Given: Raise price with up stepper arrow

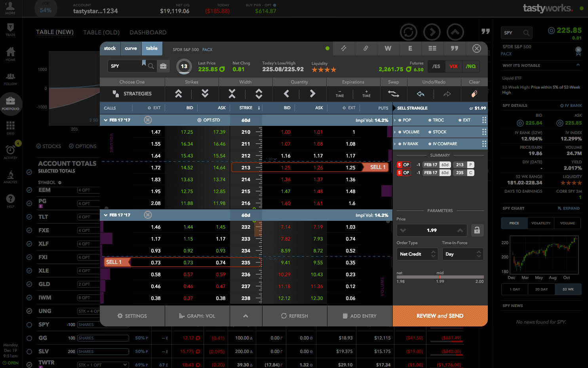Looking at the screenshot, I should pos(460,230).
